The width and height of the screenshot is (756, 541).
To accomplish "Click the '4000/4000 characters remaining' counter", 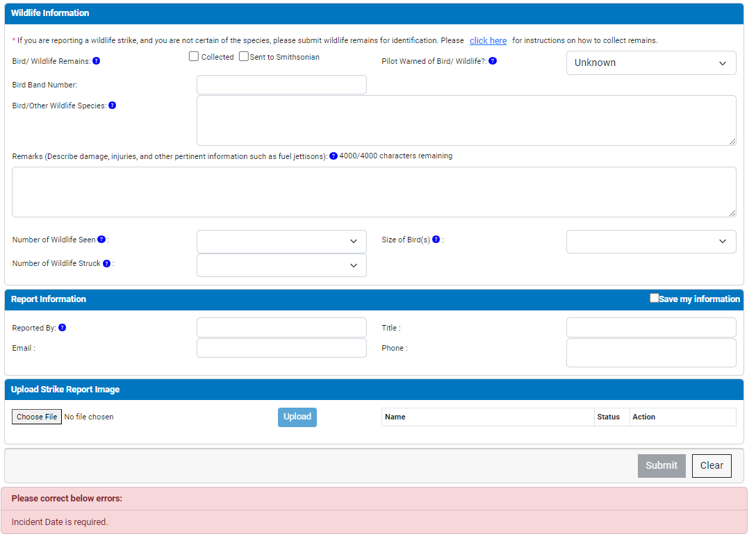I will point(396,156).
